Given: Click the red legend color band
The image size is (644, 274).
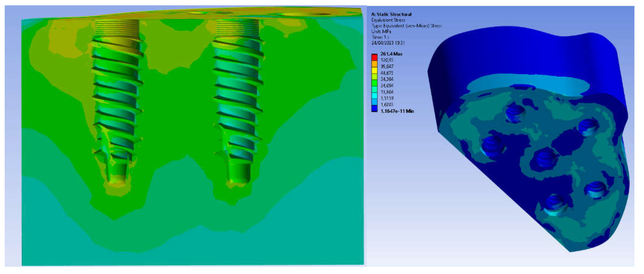Looking at the screenshot, I should (374, 57).
